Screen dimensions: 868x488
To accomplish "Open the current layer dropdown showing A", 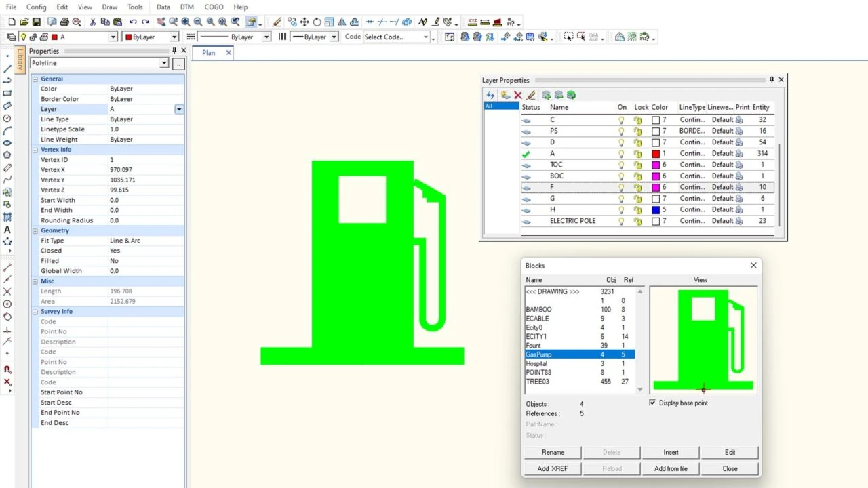I will [x=113, y=37].
